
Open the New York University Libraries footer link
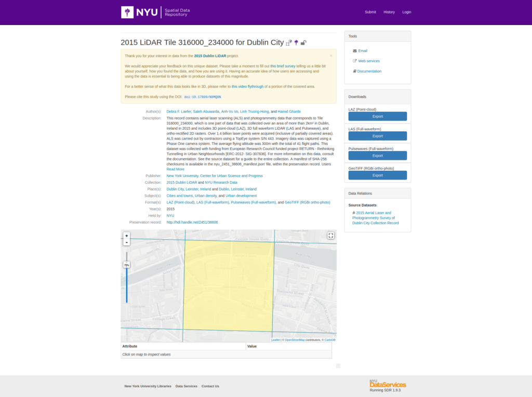(148, 386)
